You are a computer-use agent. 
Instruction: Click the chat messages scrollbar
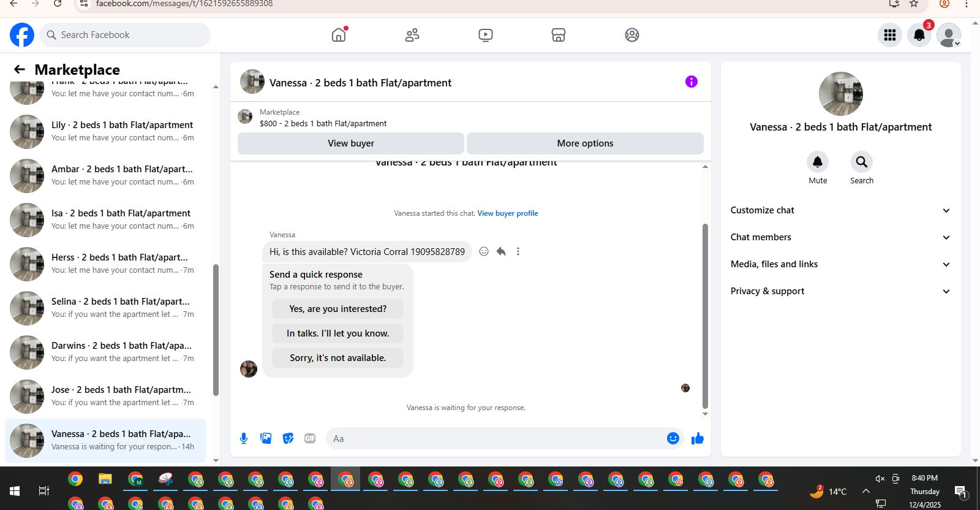click(x=705, y=316)
